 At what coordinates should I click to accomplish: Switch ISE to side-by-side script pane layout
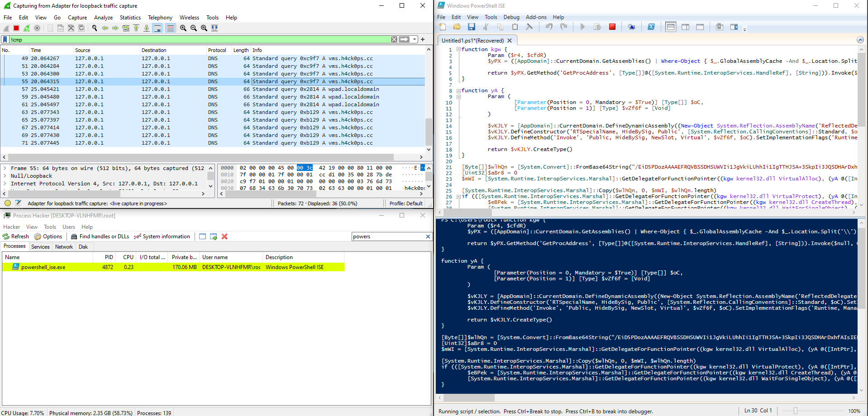click(x=685, y=27)
